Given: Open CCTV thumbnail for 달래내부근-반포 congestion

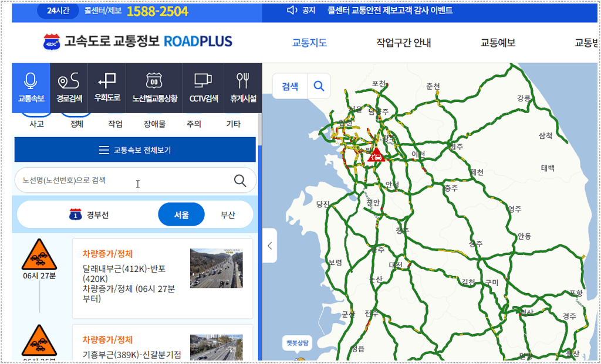Looking at the screenshot, I should pyautogui.click(x=216, y=268).
